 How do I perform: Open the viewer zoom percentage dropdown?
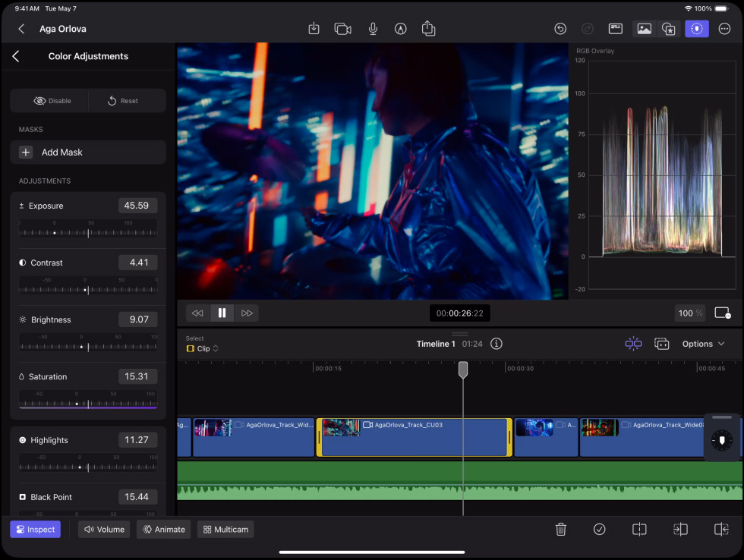(689, 313)
